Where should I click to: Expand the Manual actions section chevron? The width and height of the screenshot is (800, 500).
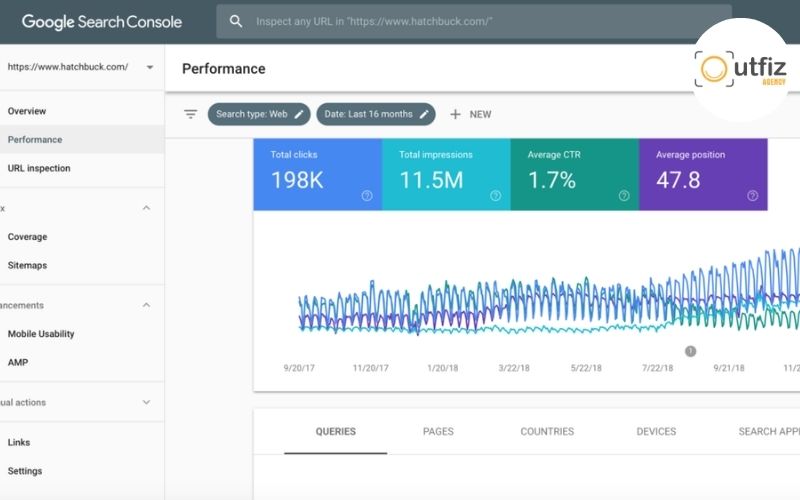[146, 402]
